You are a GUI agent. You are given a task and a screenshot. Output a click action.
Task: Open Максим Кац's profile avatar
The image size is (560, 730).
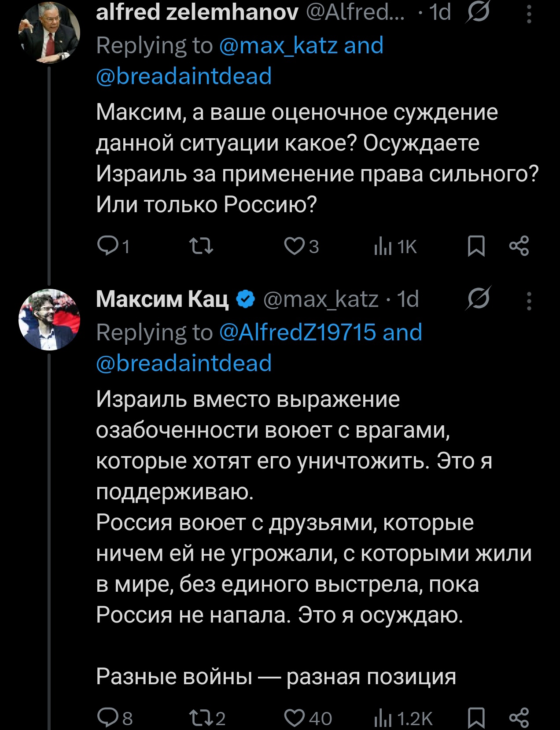pos(49,320)
